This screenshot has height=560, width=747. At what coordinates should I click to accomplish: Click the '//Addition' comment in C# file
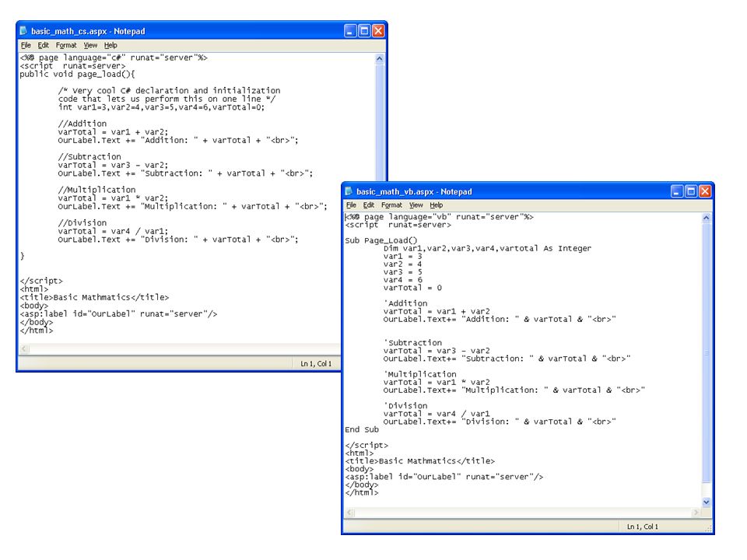[82, 124]
